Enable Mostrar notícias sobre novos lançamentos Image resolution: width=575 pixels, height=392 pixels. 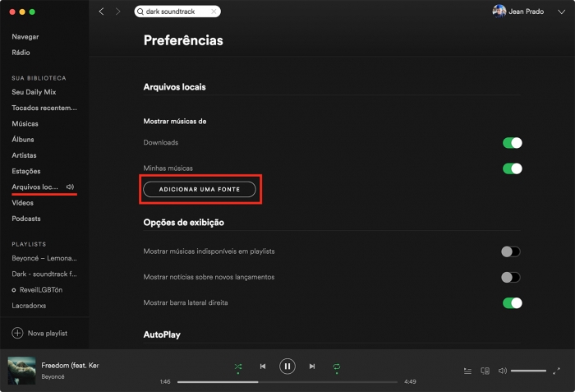pyautogui.click(x=511, y=277)
